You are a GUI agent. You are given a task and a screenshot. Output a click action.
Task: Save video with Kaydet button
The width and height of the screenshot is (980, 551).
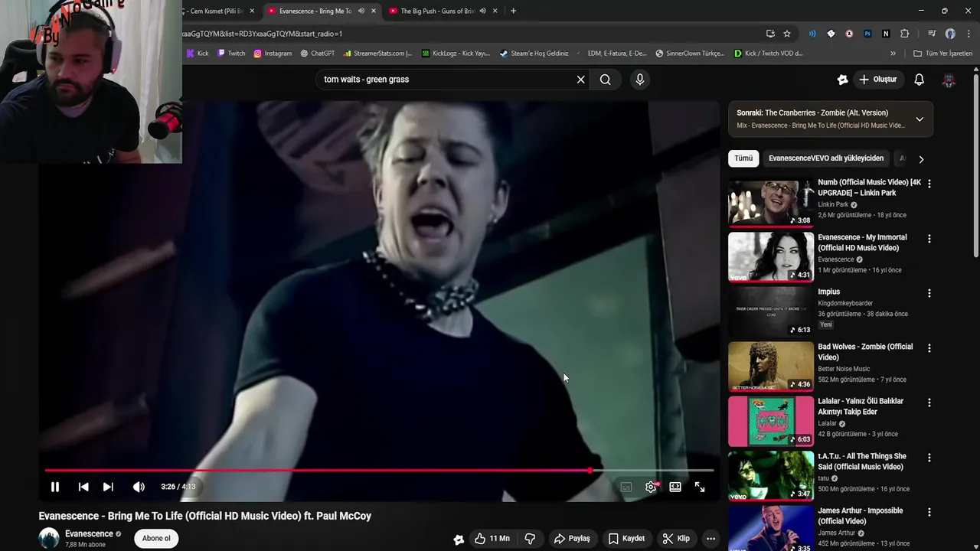click(627, 539)
